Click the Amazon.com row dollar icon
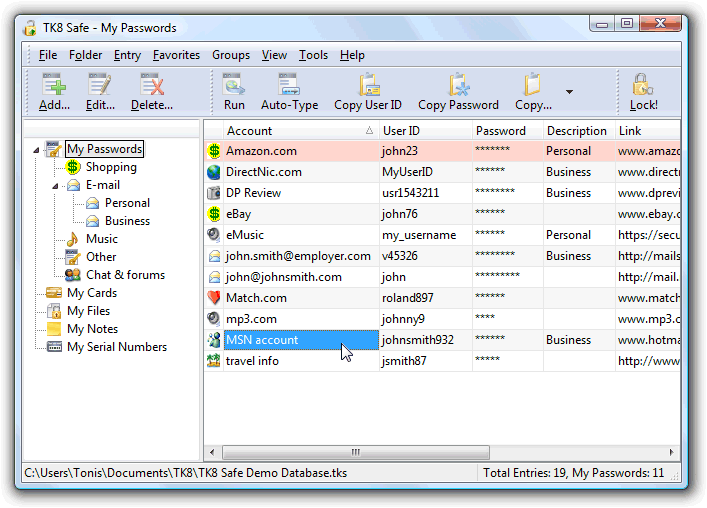The height and width of the screenshot is (508, 707). point(214,151)
